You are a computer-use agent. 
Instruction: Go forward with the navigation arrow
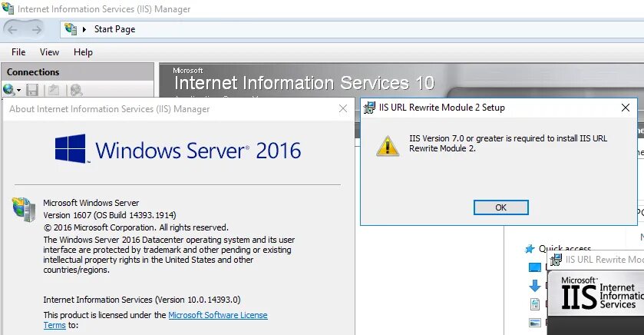(x=37, y=30)
